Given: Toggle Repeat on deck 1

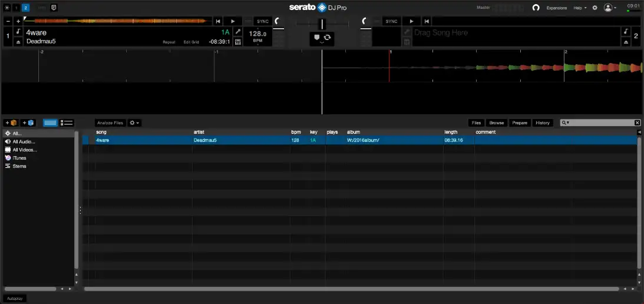Looking at the screenshot, I should click(x=169, y=42).
